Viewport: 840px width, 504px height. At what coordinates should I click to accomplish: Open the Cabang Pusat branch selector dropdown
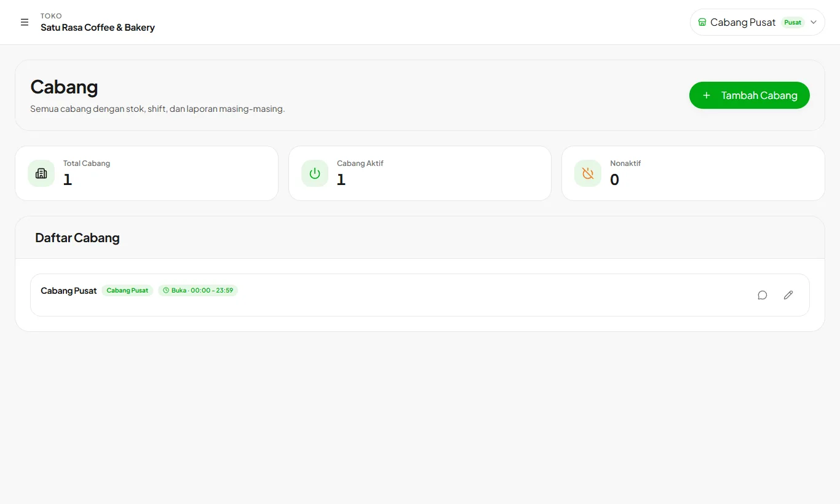(x=757, y=22)
